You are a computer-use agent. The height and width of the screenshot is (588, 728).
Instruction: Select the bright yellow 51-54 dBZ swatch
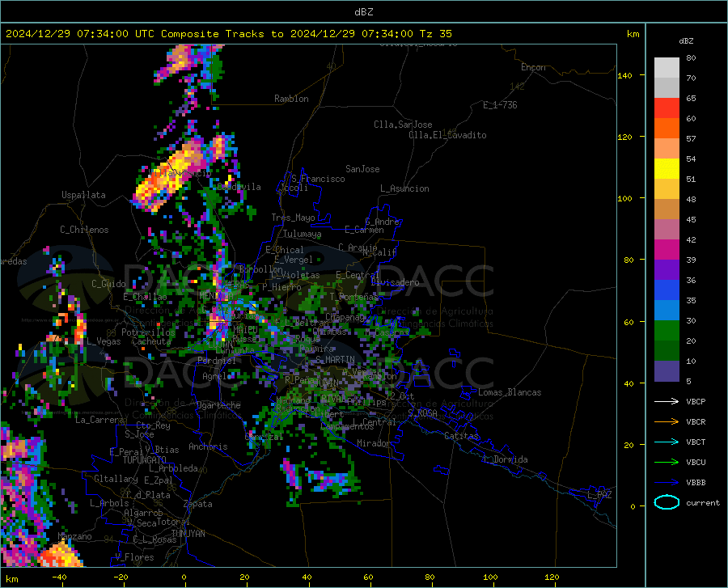[667, 169]
